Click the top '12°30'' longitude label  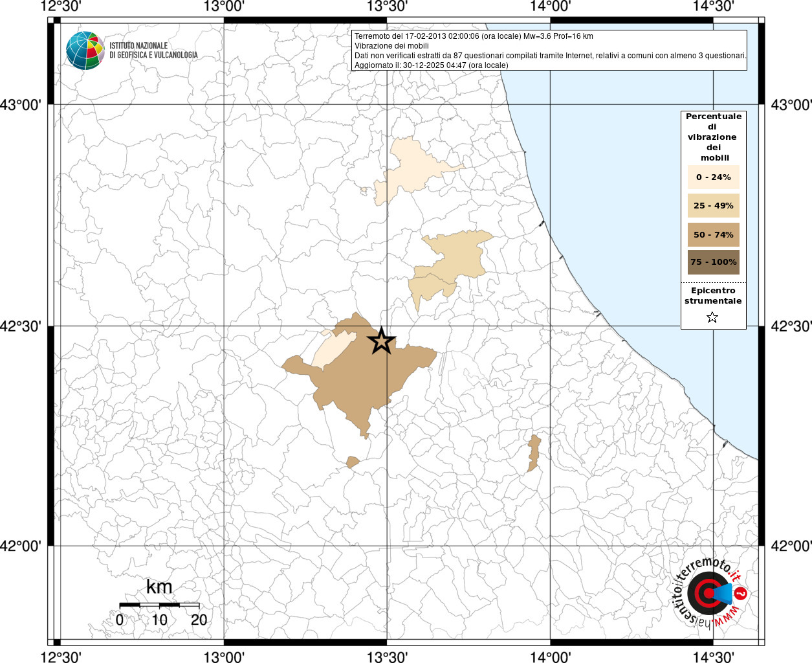pyautogui.click(x=61, y=6)
